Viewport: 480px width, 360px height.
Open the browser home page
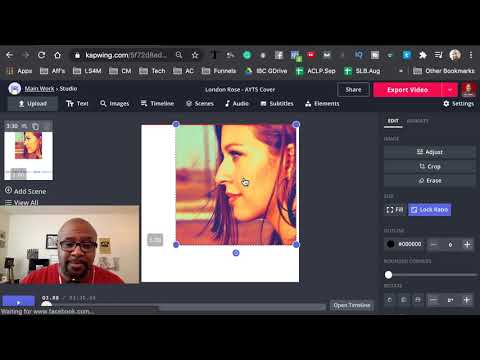click(57, 55)
